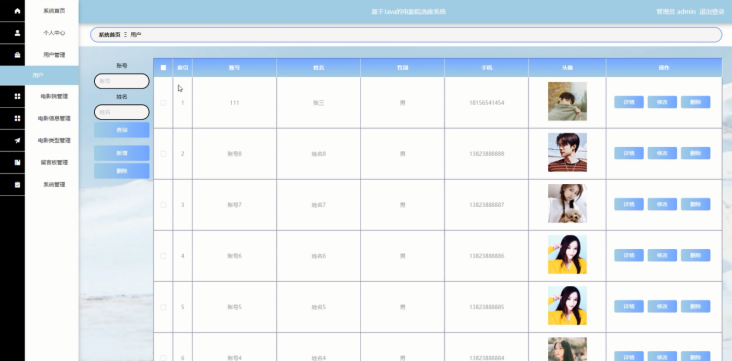Click the 新增 add button

tap(122, 153)
